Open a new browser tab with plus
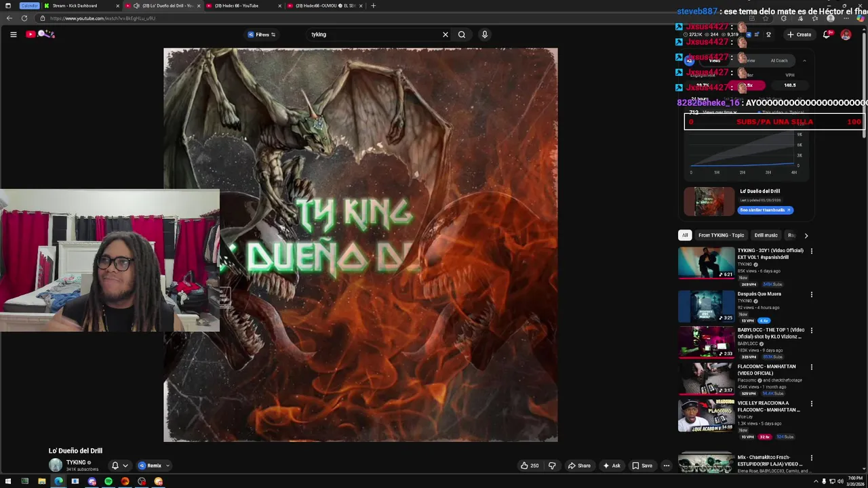The width and height of the screenshot is (868, 488). [373, 5]
